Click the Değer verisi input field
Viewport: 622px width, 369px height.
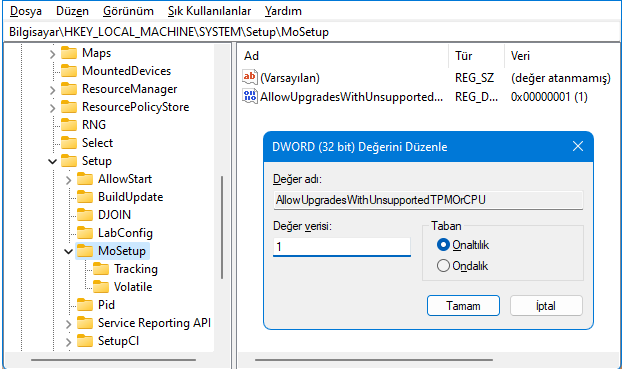342,247
